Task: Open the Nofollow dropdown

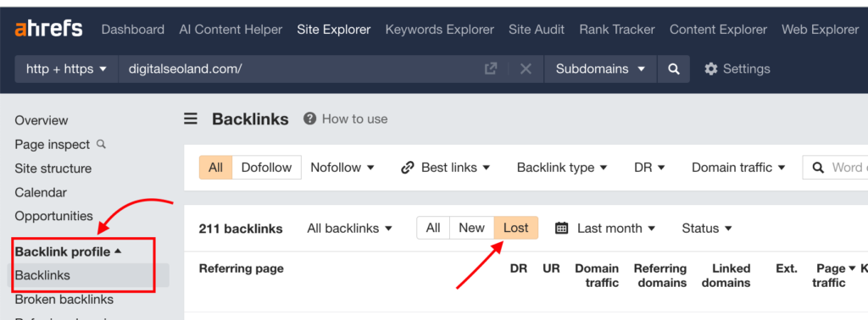Action: 342,168
